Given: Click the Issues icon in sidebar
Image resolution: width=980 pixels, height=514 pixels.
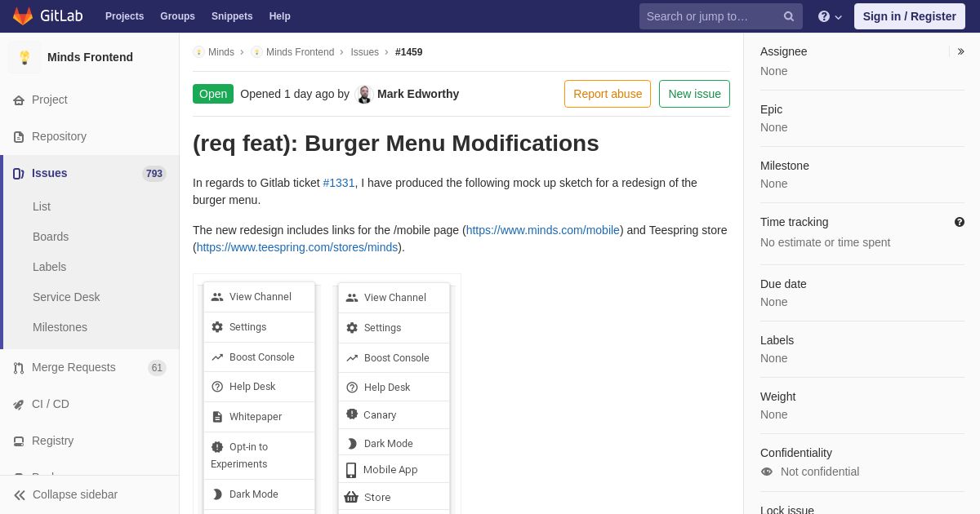Looking at the screenshot, I should pyautogui.click(x=19, y=173).
